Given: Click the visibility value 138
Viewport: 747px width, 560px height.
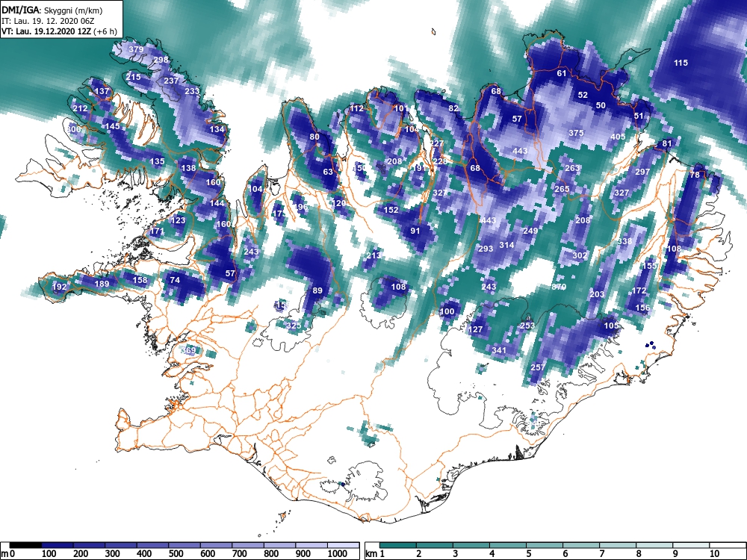Looking at the screenshot, I should tap(189, 167).
